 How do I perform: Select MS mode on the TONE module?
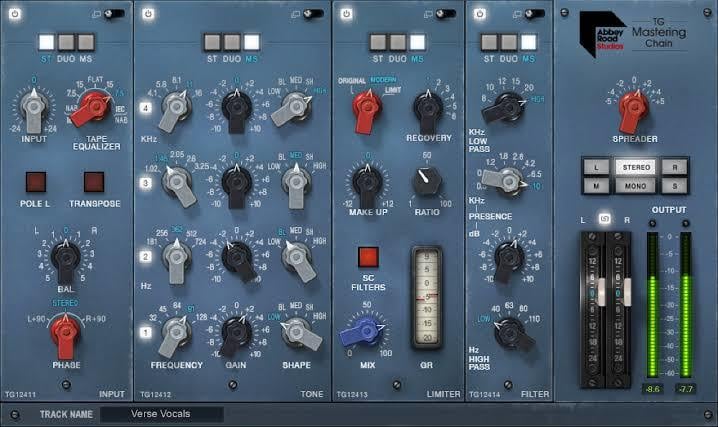[x=251, y=42]
